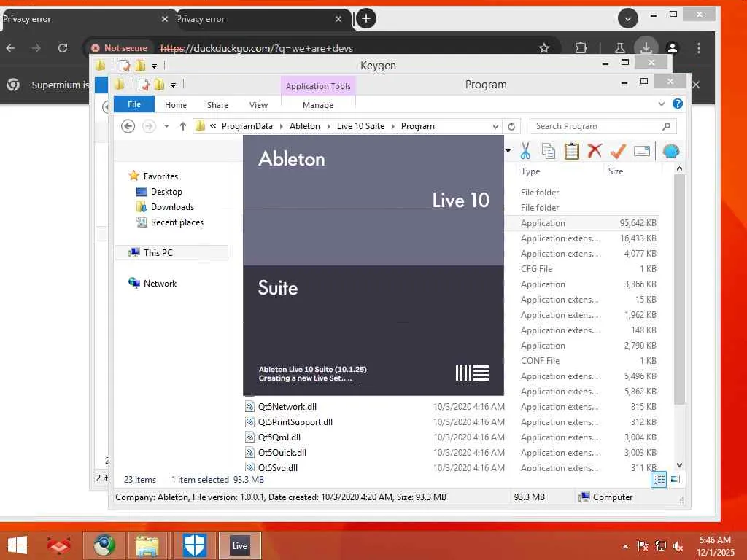The image size is (747, 560).
Task: Click the red X Delete icon
Action: click(595, 151)
